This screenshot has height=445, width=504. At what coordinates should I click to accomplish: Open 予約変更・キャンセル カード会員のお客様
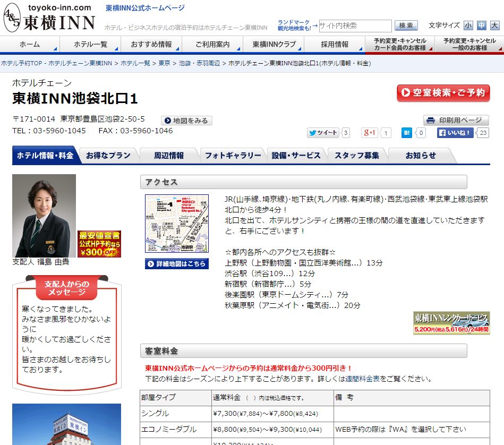point(400,44)
